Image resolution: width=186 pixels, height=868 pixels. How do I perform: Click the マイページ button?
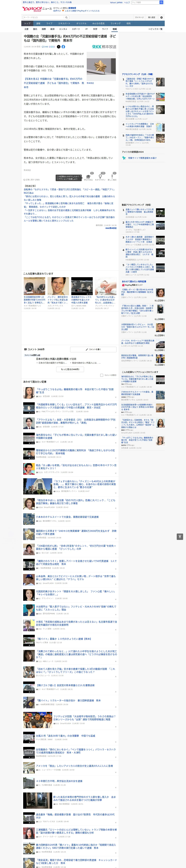pyautogui.click(x=139, y=18)
